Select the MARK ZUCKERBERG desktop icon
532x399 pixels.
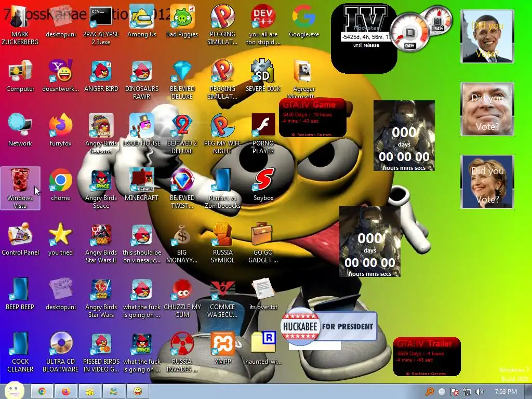point(20,25)
